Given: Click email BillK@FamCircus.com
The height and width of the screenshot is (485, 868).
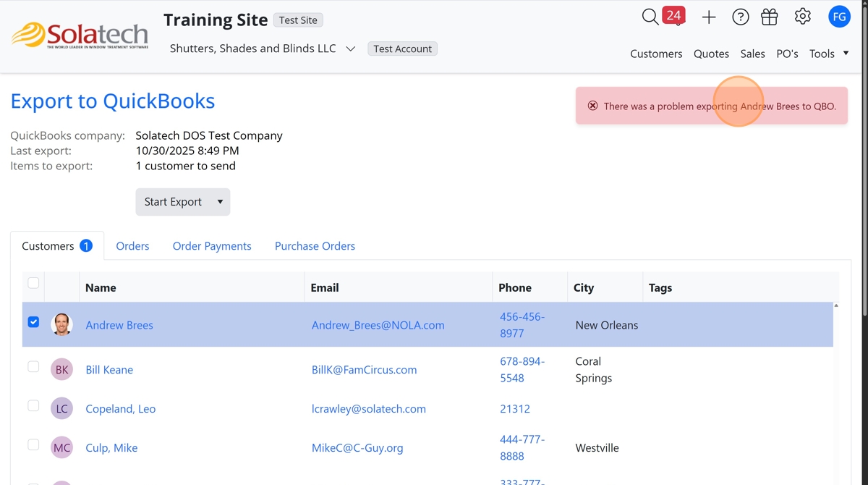Looking at the screenshot, I should coord(364,370).
